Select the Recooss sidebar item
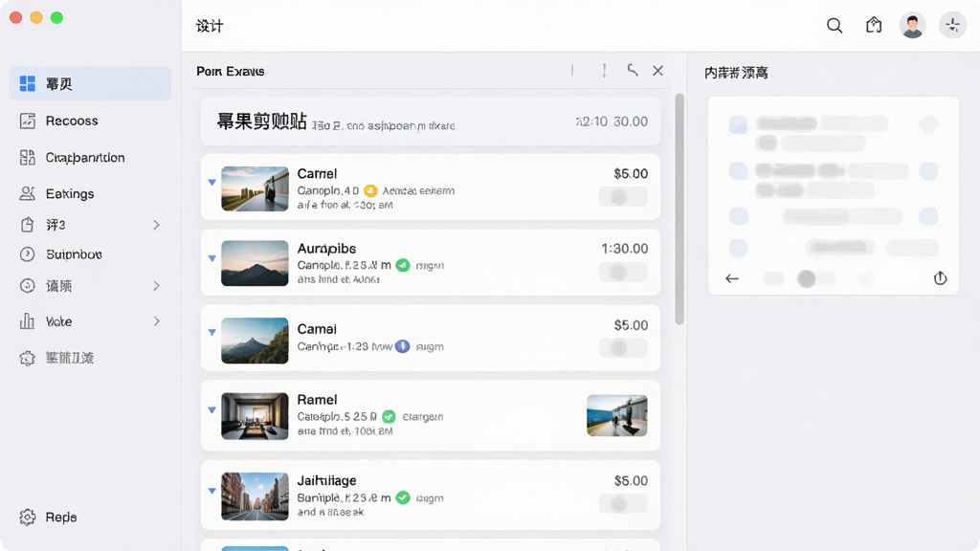 [x=90, y=121]
